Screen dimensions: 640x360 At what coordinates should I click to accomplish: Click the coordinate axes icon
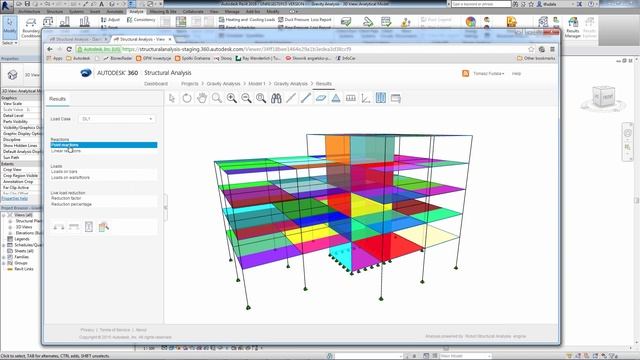coord(366,98)
